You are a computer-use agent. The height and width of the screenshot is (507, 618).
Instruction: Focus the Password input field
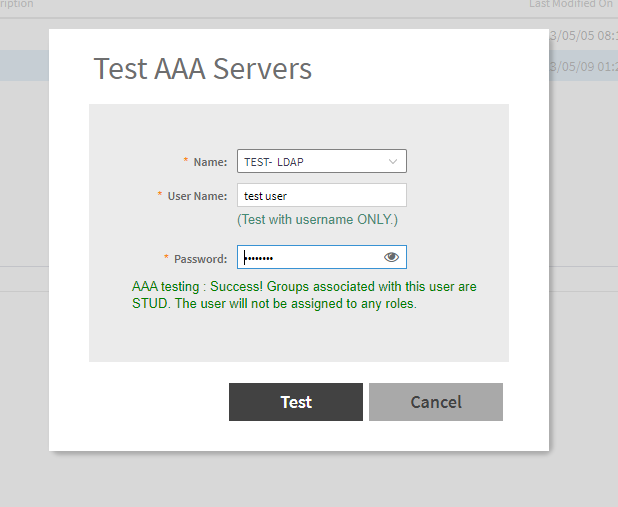[310, 257]
